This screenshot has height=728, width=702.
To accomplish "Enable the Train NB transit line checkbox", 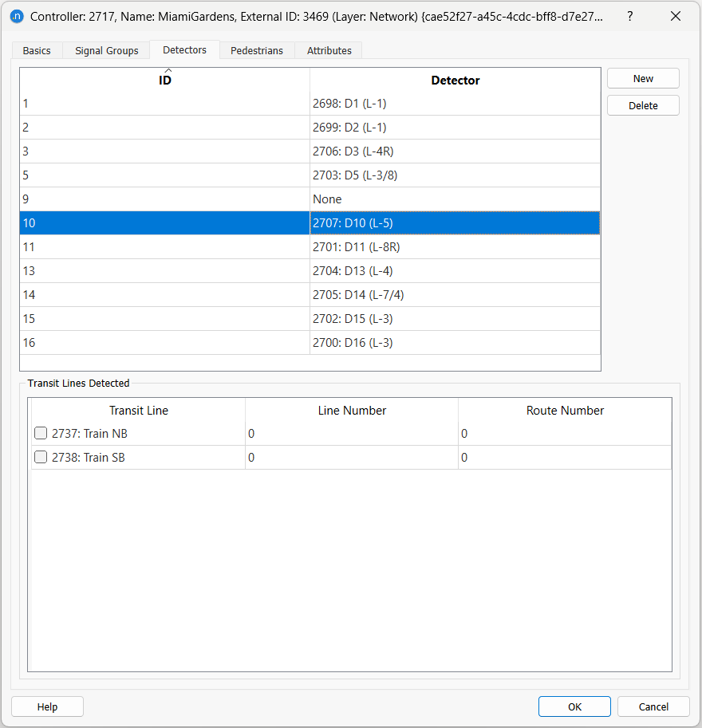I will pyautogui.click(x=41, y=434).
